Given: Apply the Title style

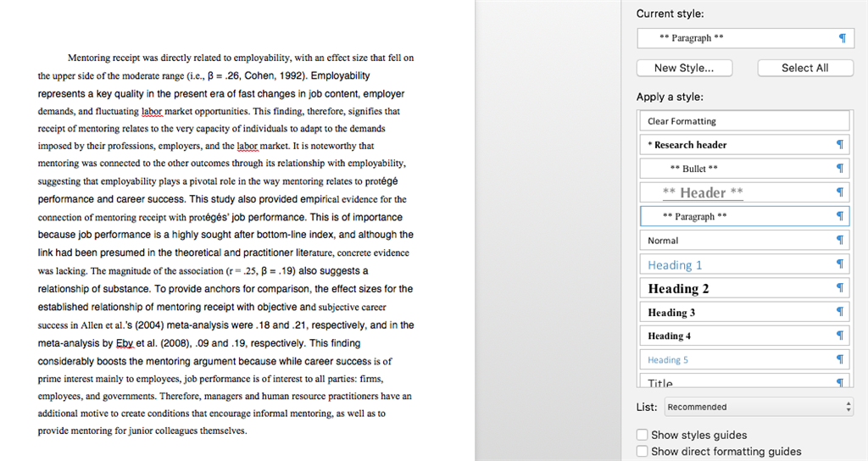Looking at the screenshot, I should [744, 380].
